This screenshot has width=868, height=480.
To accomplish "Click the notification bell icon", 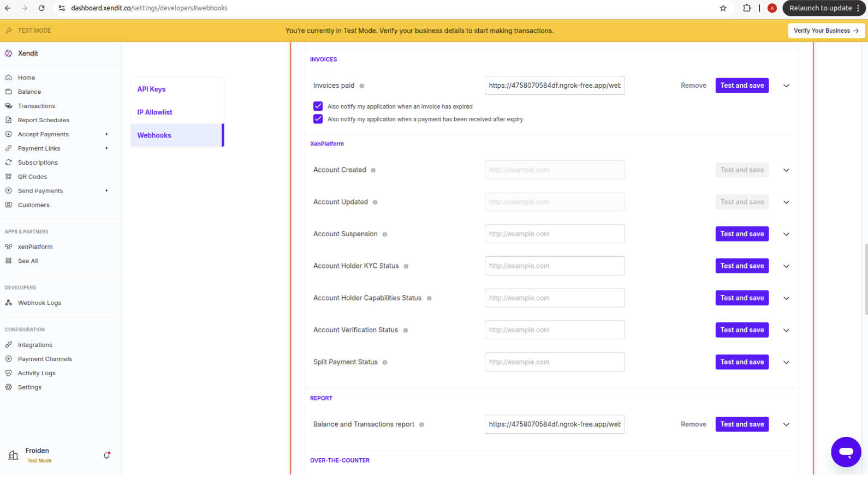I will (107, 455).
